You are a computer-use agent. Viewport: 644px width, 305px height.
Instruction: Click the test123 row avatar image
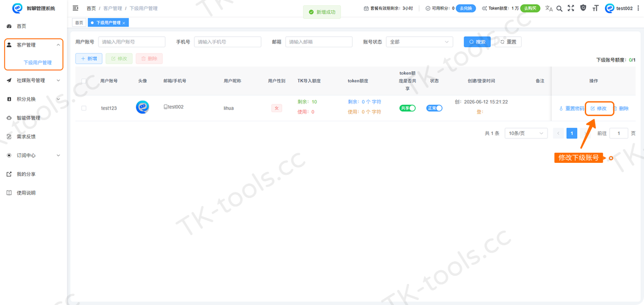[142, 108]
